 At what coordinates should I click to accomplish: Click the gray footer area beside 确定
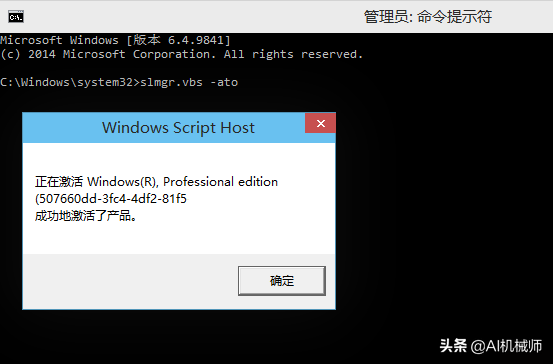(130, 281)
